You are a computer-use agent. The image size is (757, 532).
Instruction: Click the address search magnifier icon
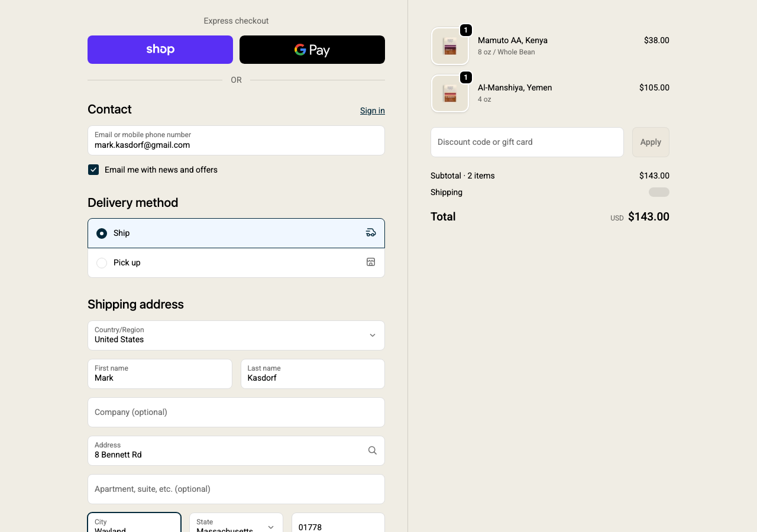(x=372, y=450)
